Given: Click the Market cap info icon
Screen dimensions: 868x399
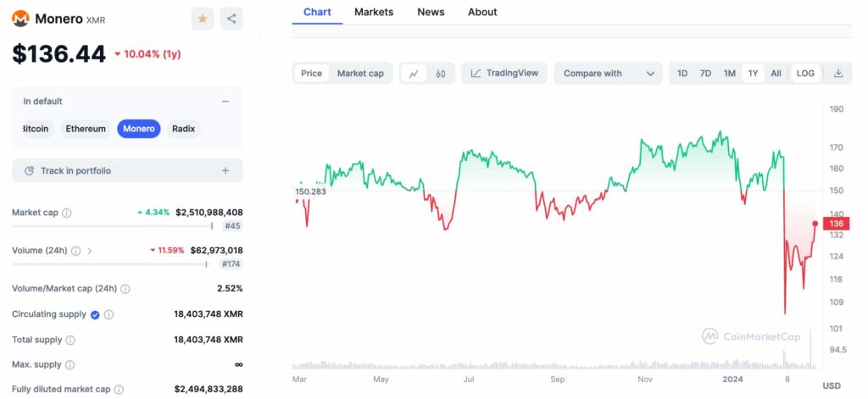Looking at the screenshot, I should [66, 213].
